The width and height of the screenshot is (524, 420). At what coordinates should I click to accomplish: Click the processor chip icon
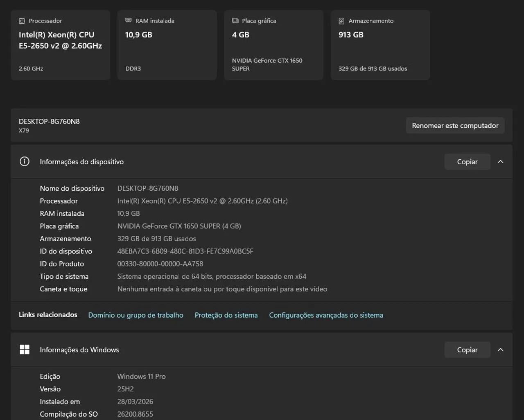point(22,21)
